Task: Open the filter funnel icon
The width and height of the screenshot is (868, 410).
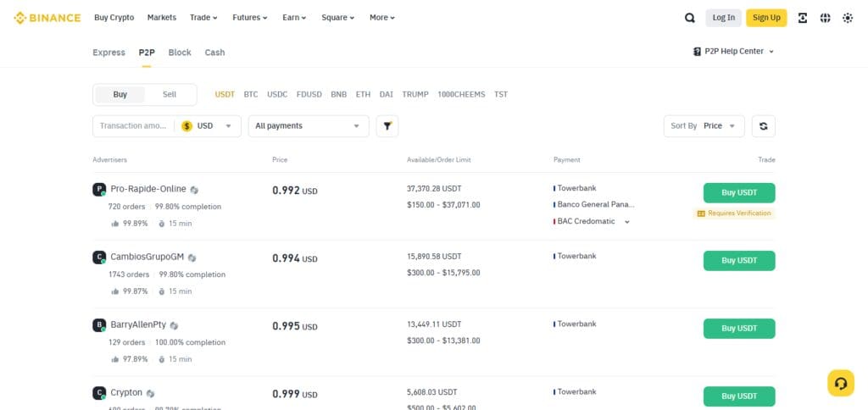Action: pyautogui.click(x=387, y=126)
